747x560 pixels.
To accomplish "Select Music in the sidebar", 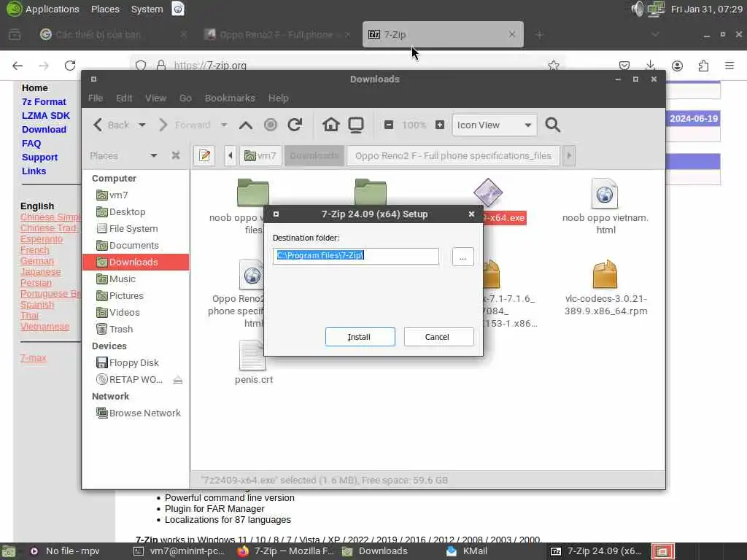I will 136,279.
